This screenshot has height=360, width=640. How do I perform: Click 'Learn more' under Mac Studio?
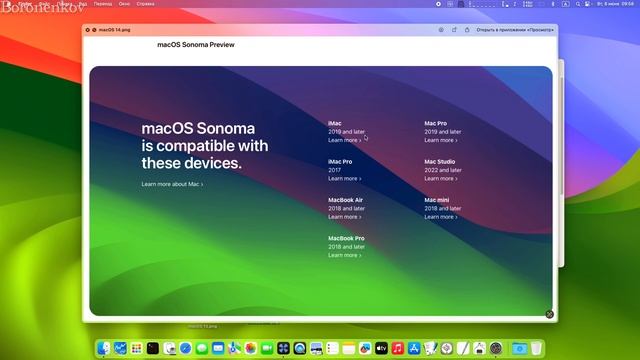click(x=441, y=178)
